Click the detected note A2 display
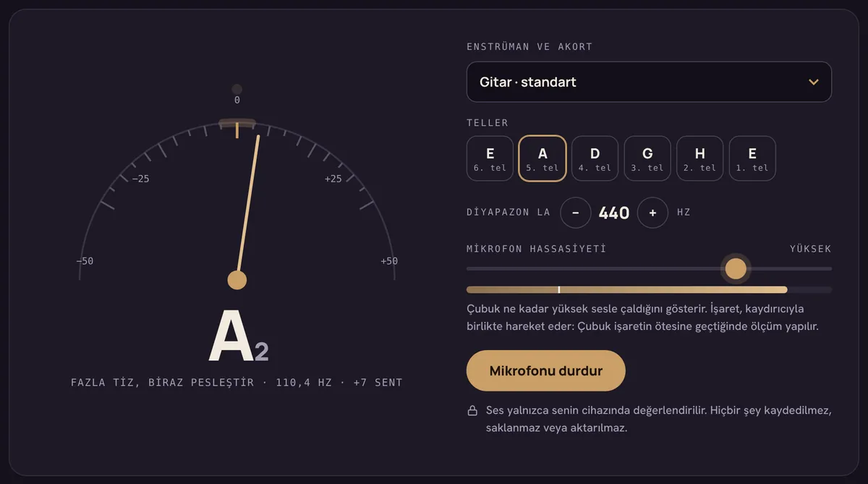Image resolution: width=868 pixels, height=484 pixels. [x=238, y=336]
